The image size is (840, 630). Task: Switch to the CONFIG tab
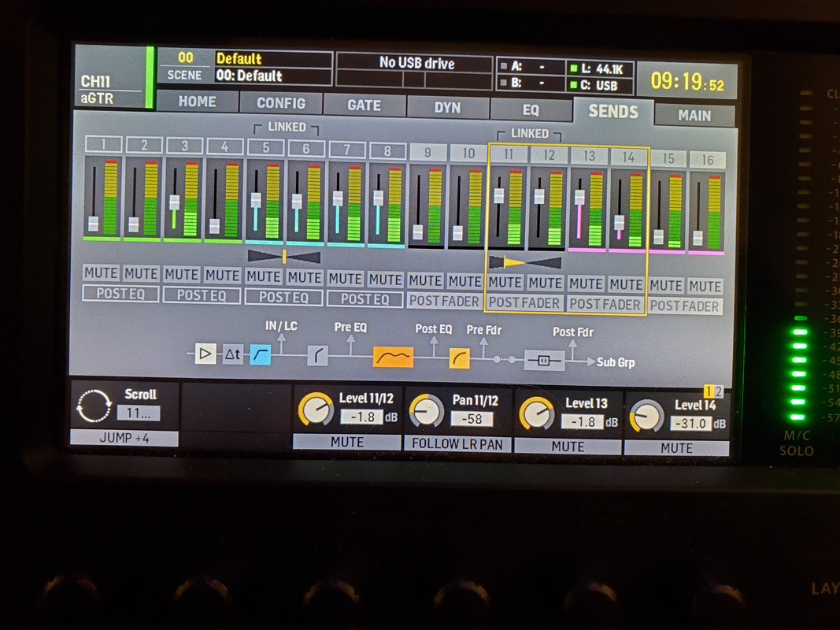click(x=281, y=103)
